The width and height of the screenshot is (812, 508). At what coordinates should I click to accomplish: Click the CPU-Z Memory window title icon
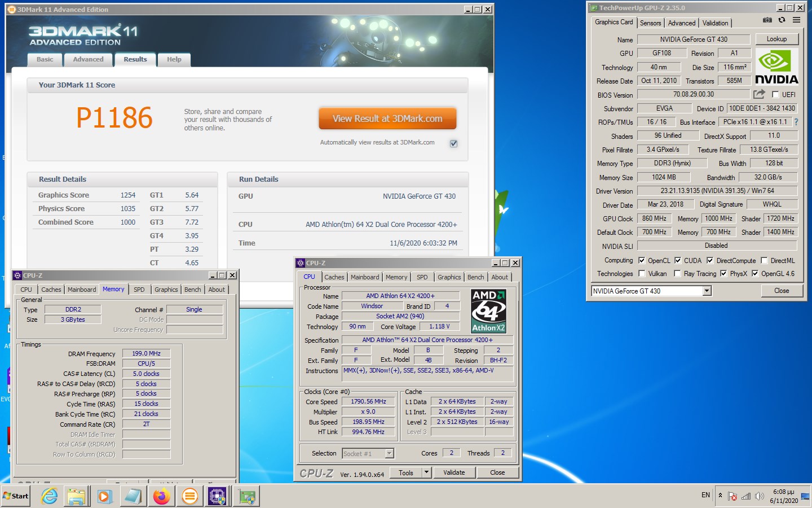[x=17, y=275]
